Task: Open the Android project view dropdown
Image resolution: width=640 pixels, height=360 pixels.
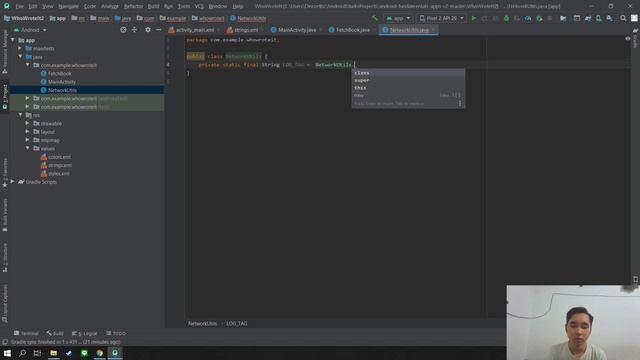Action: (x=30, y=30)
